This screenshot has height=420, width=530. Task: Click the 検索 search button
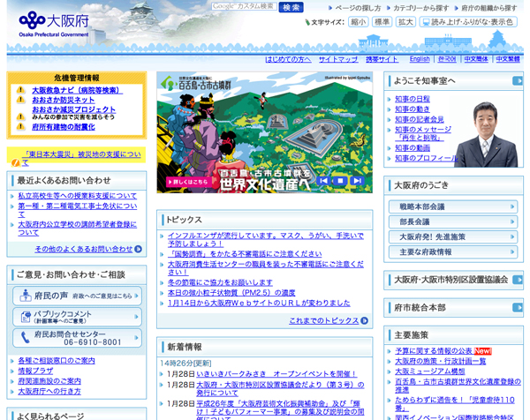tap(291, 7)
